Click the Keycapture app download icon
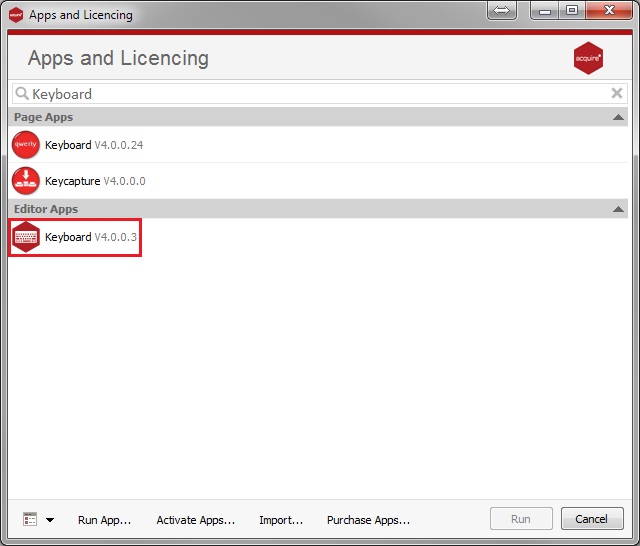The width and height of the screenshot is (640, 546). click(26, 181)
